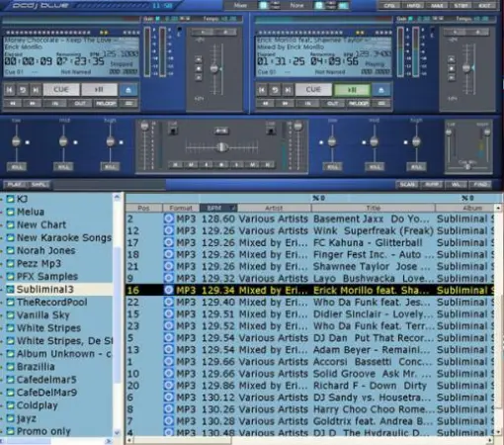Rewind the right deck track

[x=265, y=103]
